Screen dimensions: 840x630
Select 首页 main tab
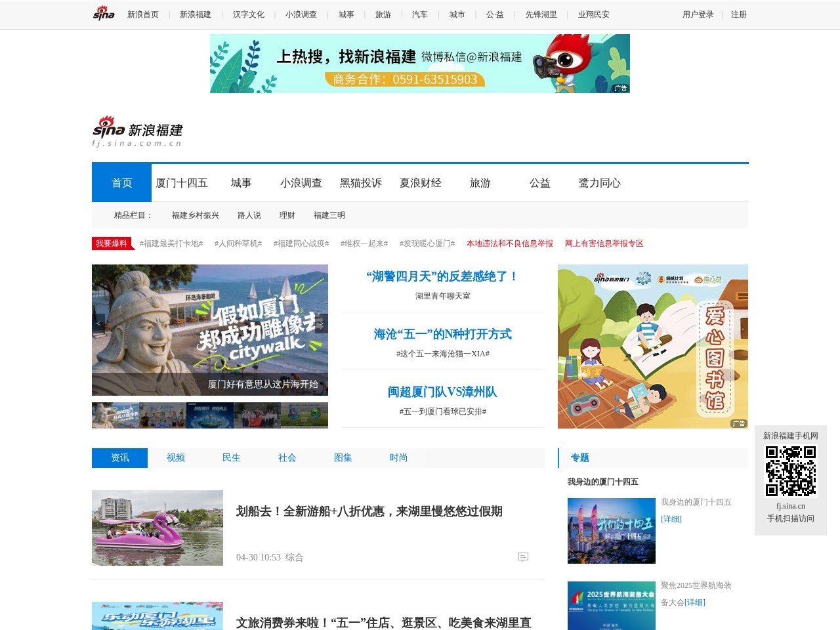tap(122, 182)
